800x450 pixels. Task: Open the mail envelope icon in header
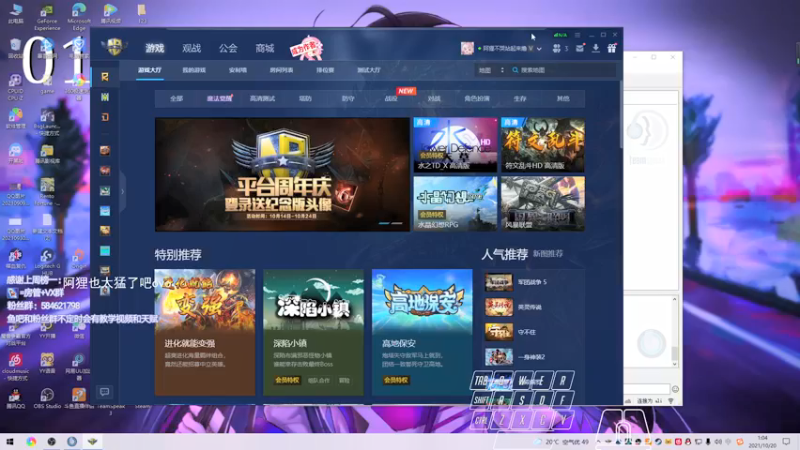tap(580, 48)
